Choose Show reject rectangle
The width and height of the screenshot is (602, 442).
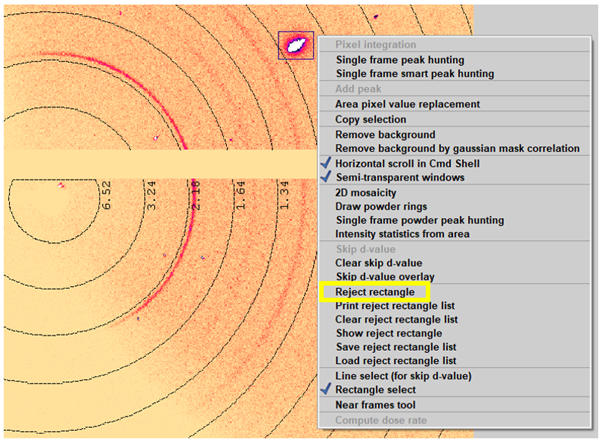(x=389, y=333)
